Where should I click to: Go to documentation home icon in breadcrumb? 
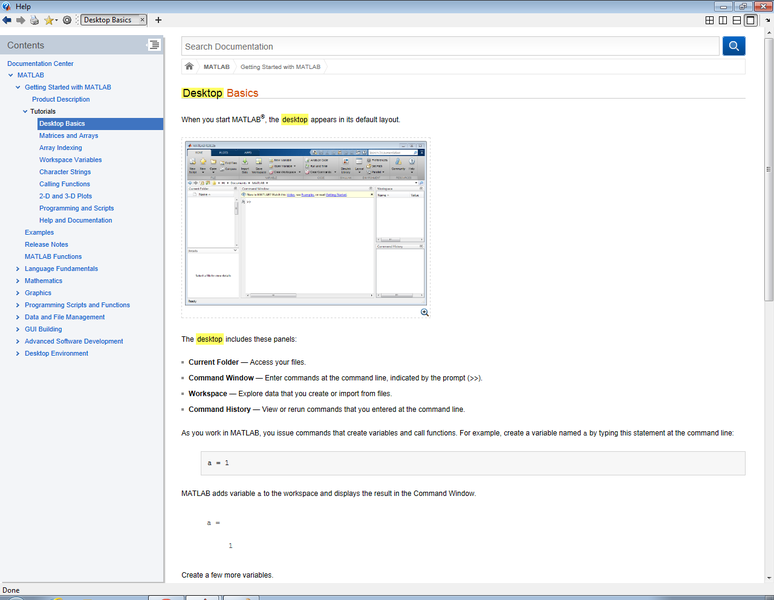click(189, 66)
